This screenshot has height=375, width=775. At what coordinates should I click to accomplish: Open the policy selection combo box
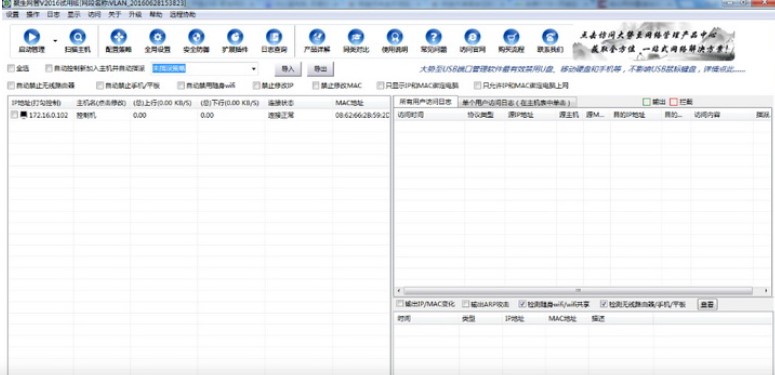pos(204,69)
